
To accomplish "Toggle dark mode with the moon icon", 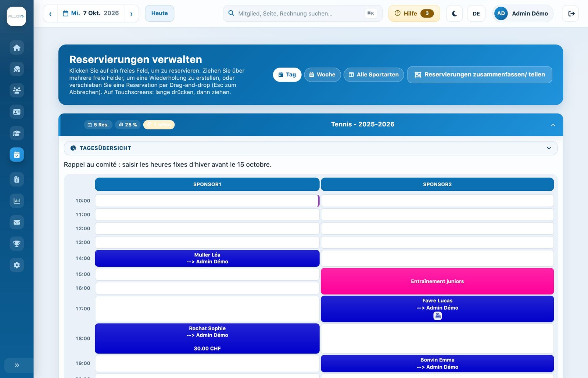I will tap(454, 14).
